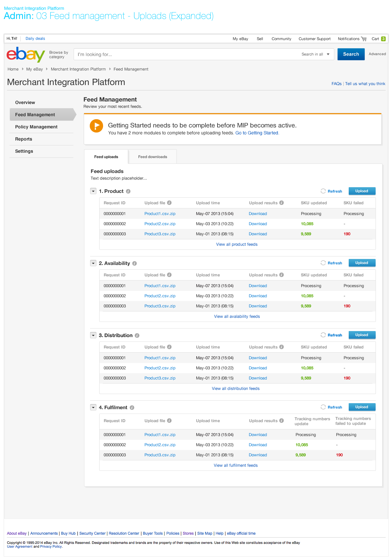The width and height of the screenshot is (392, 560).
Task: Click info icon next to 3. Distribution heading
Action: (137, 335)
